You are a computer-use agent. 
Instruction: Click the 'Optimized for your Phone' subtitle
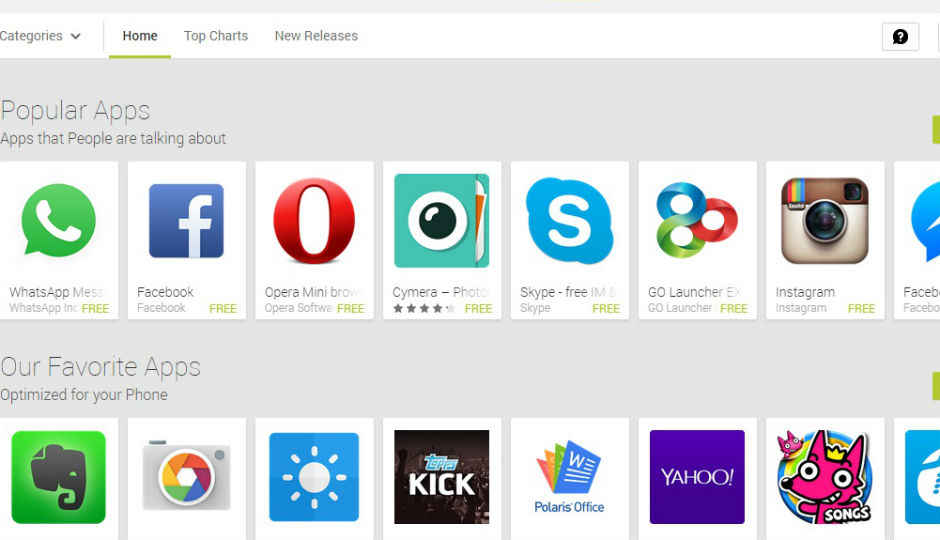84,395
